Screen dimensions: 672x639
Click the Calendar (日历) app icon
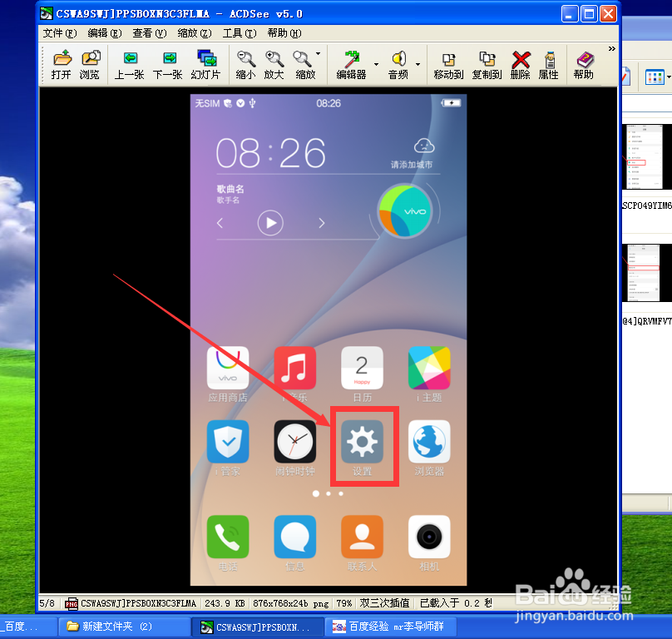(362, 368)
